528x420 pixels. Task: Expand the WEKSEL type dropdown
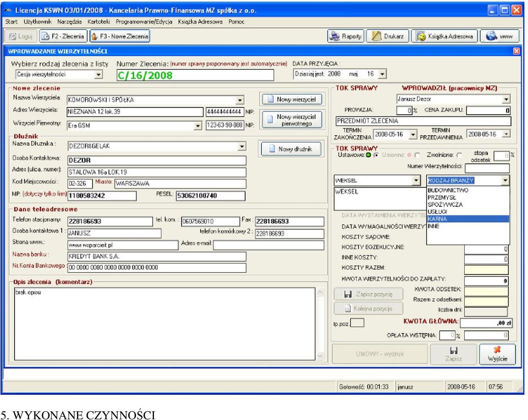coord(416,180)
